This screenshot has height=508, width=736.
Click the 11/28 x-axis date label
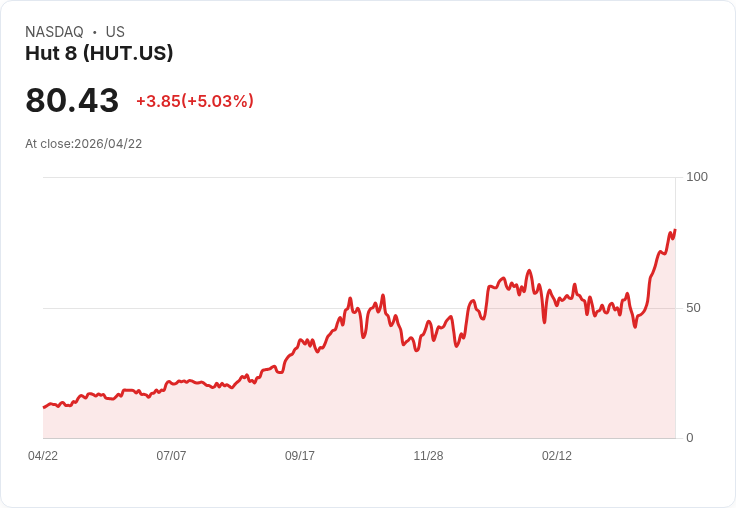coord(428,455)
